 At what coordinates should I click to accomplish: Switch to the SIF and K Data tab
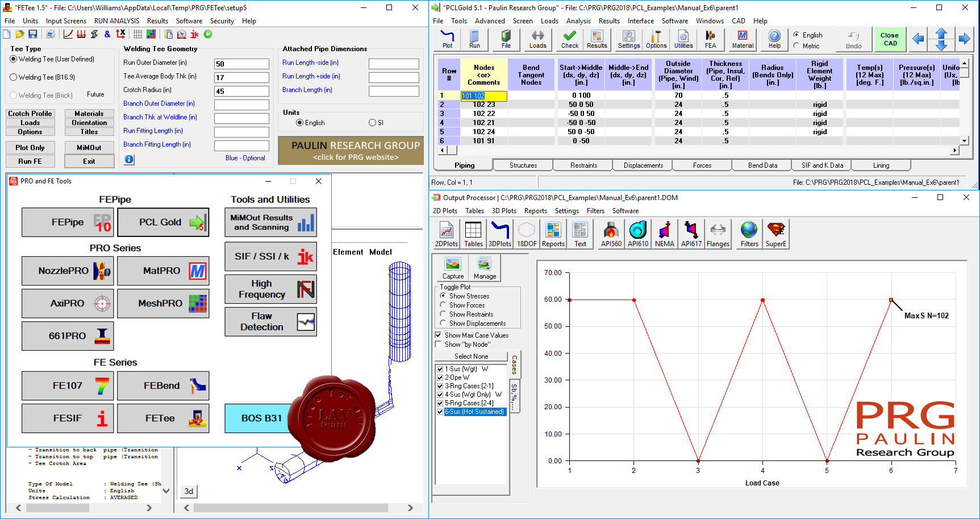(822, 165)
